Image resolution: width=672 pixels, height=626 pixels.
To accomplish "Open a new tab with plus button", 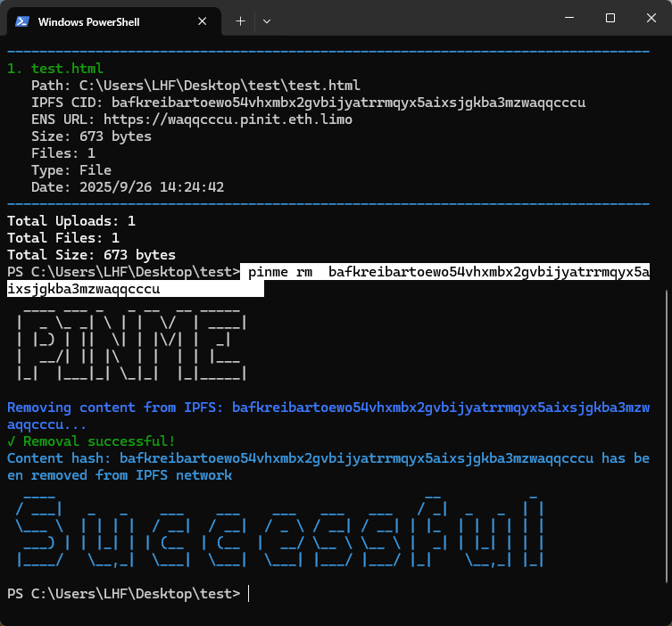I will click(240, 21).
